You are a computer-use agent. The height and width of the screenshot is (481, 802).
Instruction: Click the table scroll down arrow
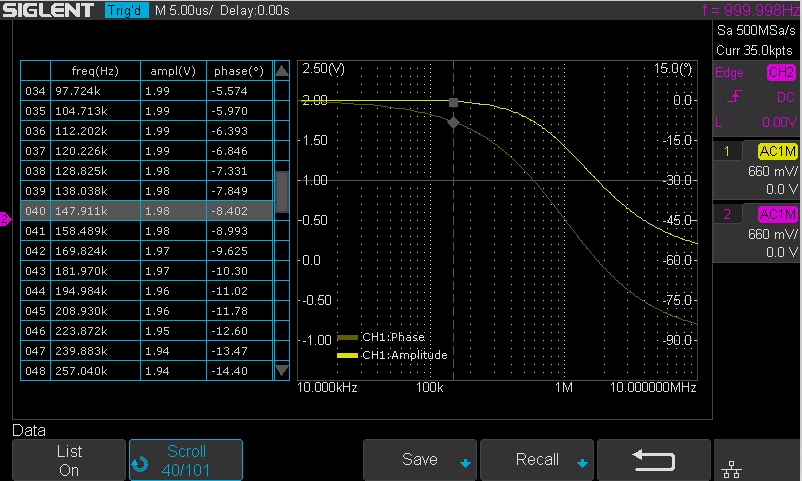(x=282, y=370)
